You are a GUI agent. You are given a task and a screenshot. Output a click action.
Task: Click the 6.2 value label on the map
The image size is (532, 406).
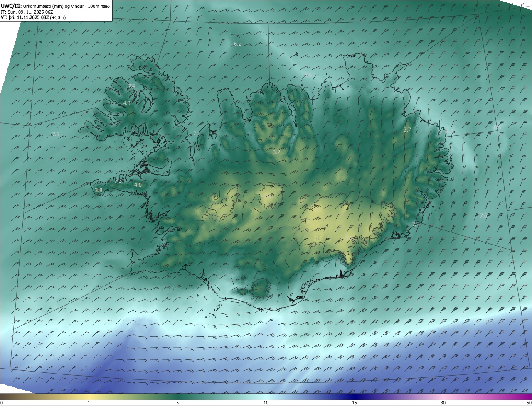tap(238, 44)
